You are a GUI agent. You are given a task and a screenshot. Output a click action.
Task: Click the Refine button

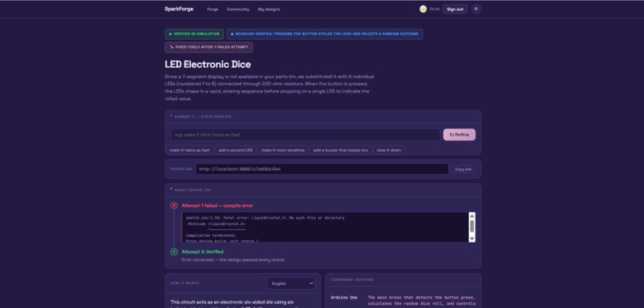[x=459, y=135]
